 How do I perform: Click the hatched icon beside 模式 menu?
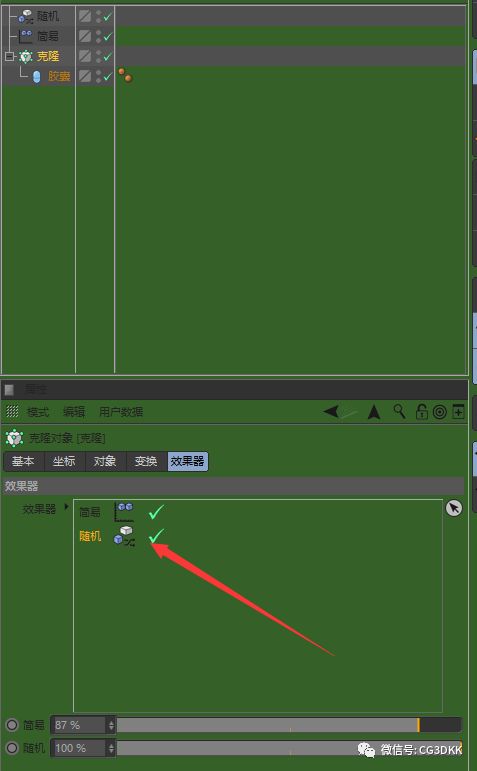point(12,412)
